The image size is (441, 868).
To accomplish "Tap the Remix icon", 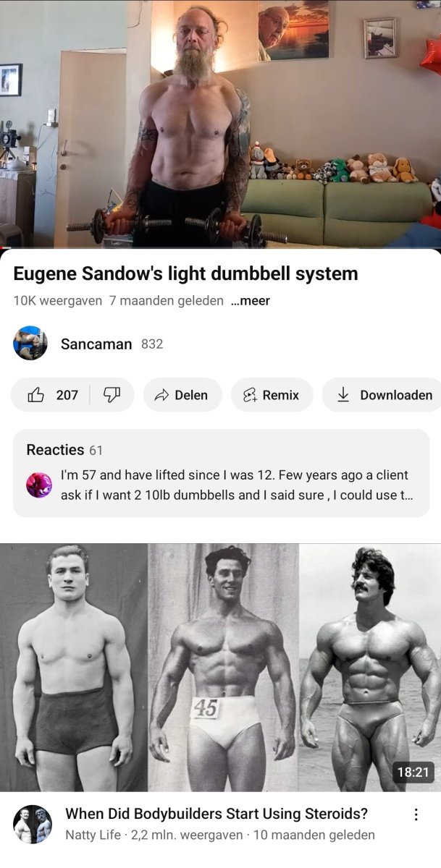I will 250,395.
